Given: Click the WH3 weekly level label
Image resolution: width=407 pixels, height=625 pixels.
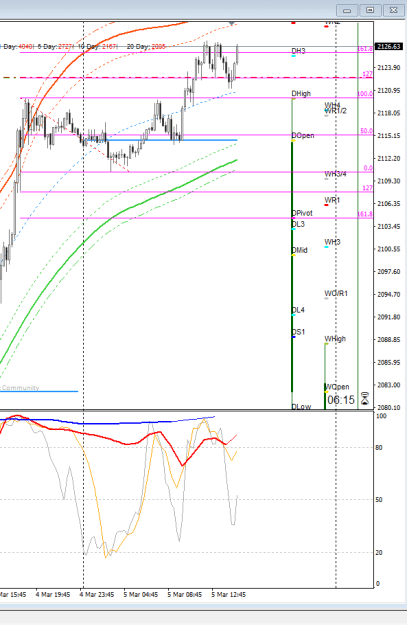Looking at the screenshot, I should (x=332, y=242).
